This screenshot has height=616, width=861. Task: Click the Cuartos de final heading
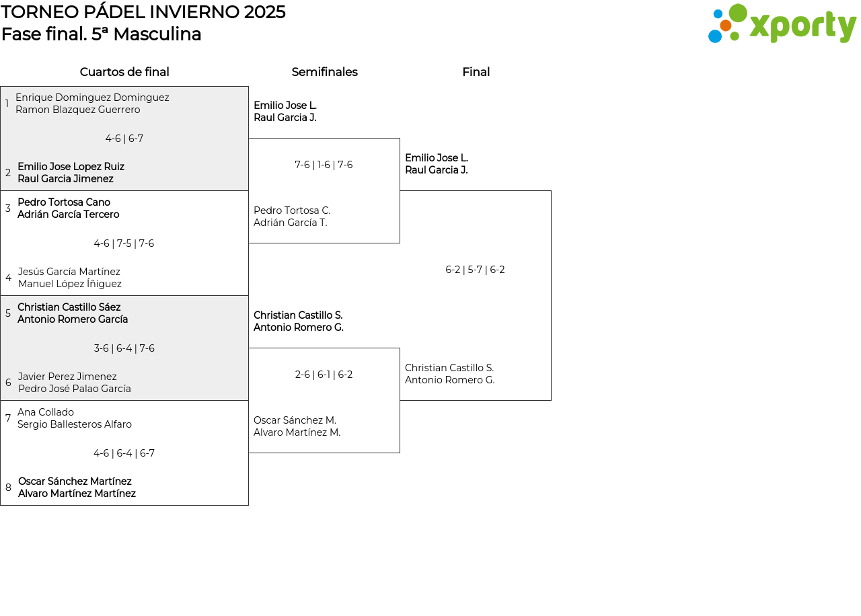[x=124, y=72]
